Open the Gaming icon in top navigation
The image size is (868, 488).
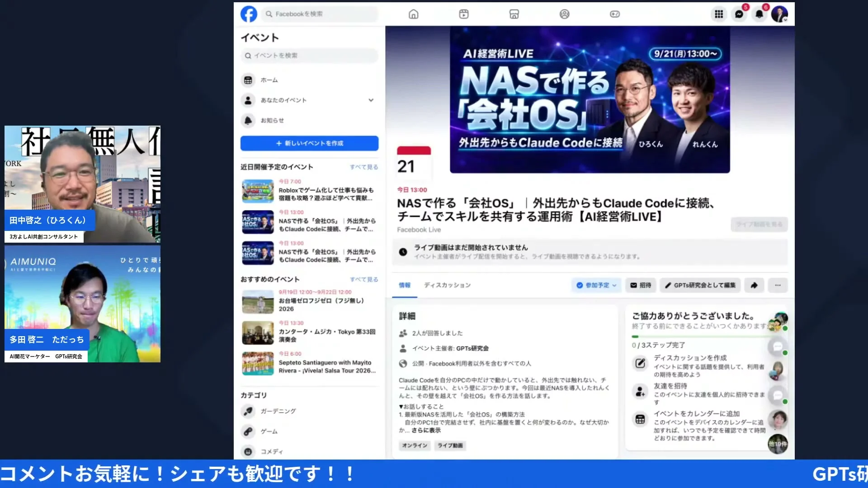pyautogui.click(x=615, y=14)
